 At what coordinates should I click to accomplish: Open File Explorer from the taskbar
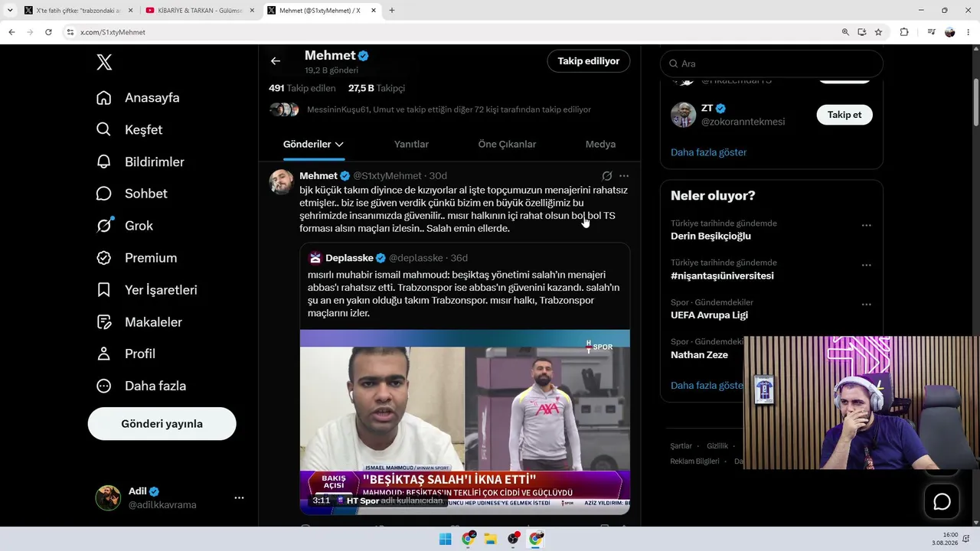(x=490, y=539)
